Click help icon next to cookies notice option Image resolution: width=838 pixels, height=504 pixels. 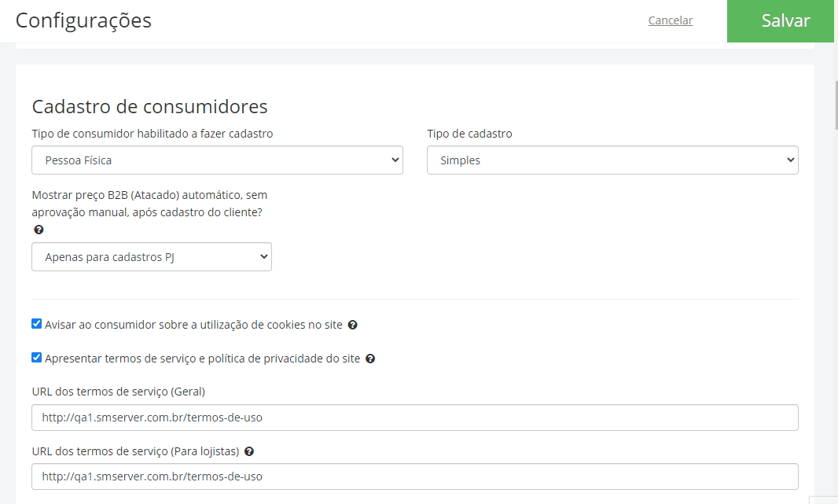pos(353,325)
